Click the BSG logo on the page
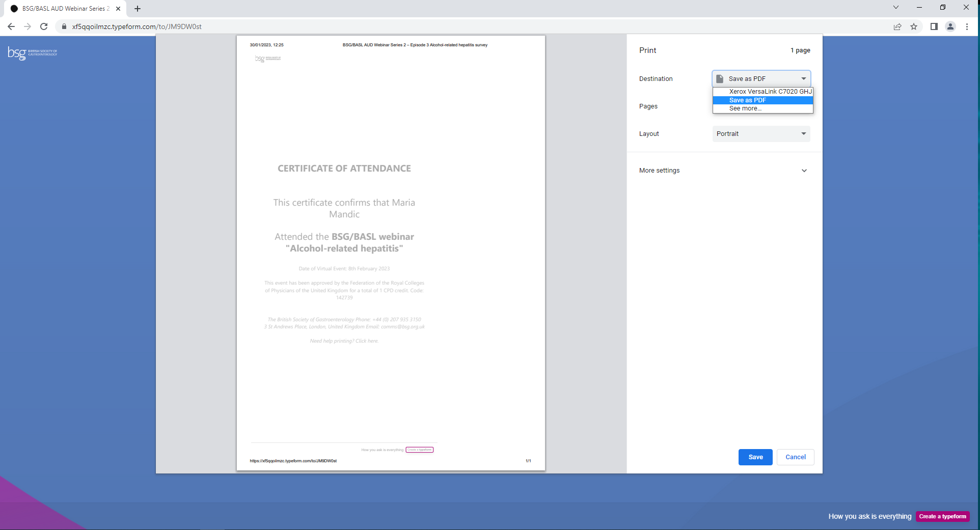Viewport: 980px width, 530px height. 32,52
